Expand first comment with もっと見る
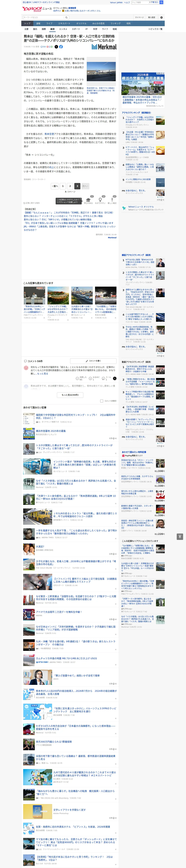The height and width of the screenshot is (868, 186). point(43,374)
